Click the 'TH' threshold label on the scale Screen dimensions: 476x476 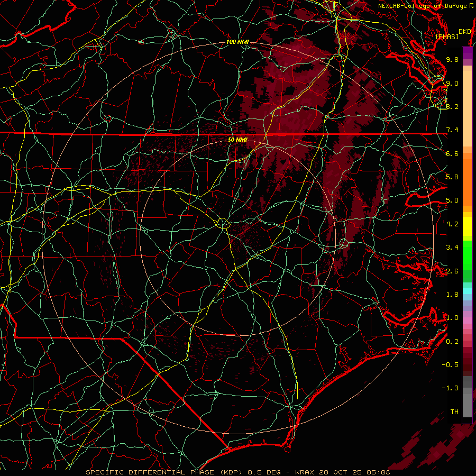[454, 412]
